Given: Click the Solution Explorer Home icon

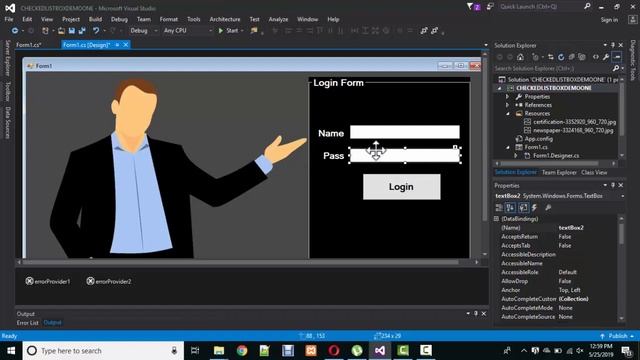Looking at the screenshot, I should pos(520,57).
